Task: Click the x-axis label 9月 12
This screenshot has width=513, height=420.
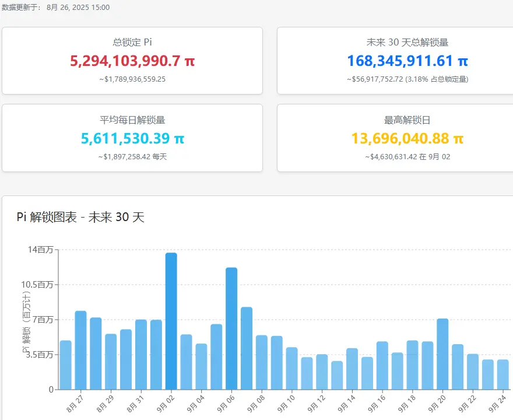Action: (317, 404)
